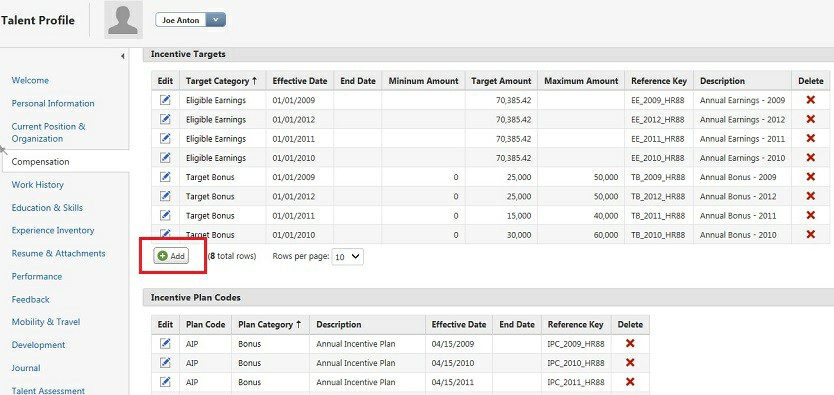Sort by Plan Category column header

(270, 324)
